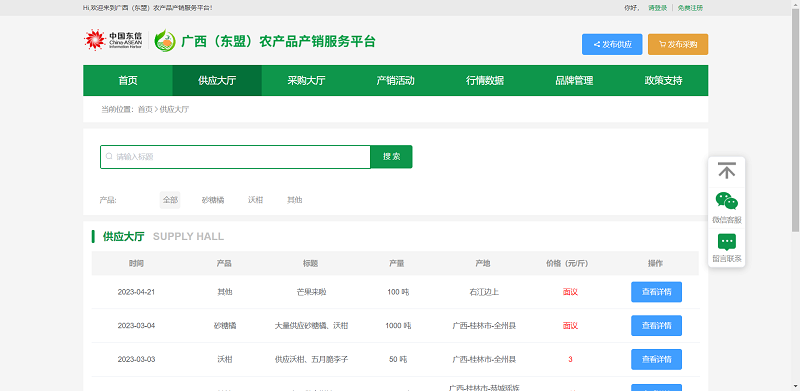This screenshot has width=800, height=391.
Task: Switch to the 行情数据 nav tab
Action: click(x=485, y=81)
